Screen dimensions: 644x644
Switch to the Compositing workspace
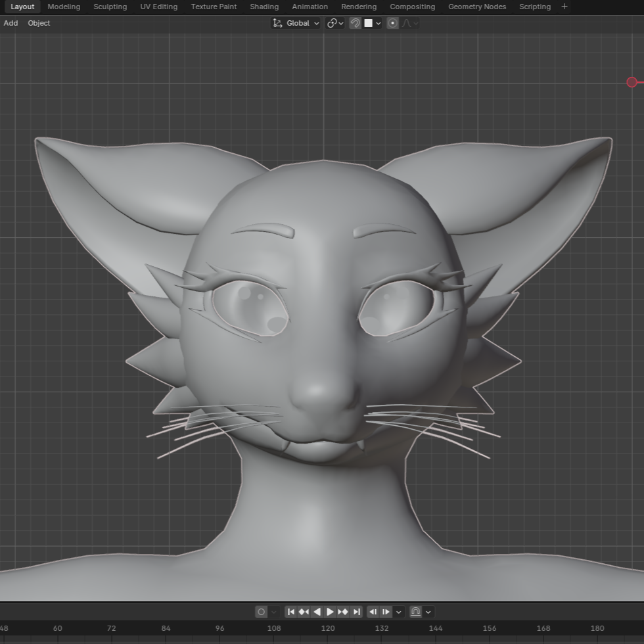(413, 7)
